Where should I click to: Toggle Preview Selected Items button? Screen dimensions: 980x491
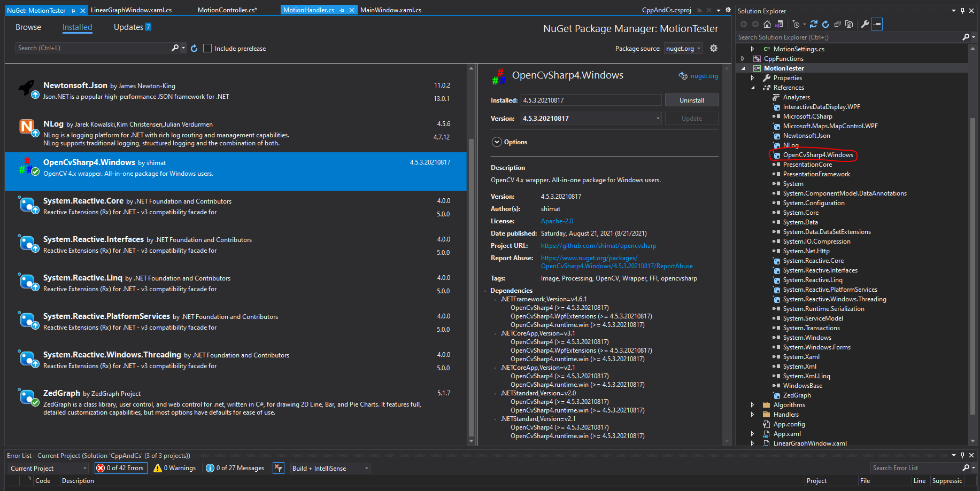877,24
